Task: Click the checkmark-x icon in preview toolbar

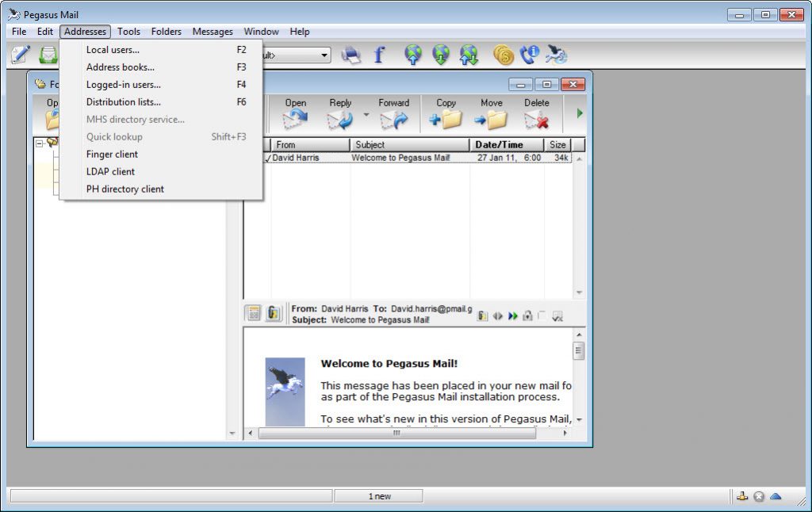Action: tap(557, 316)
